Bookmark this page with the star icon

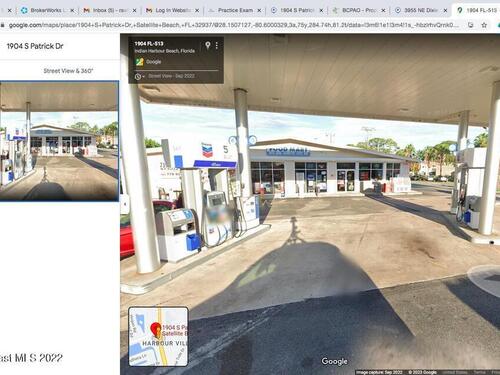[484, 25]
